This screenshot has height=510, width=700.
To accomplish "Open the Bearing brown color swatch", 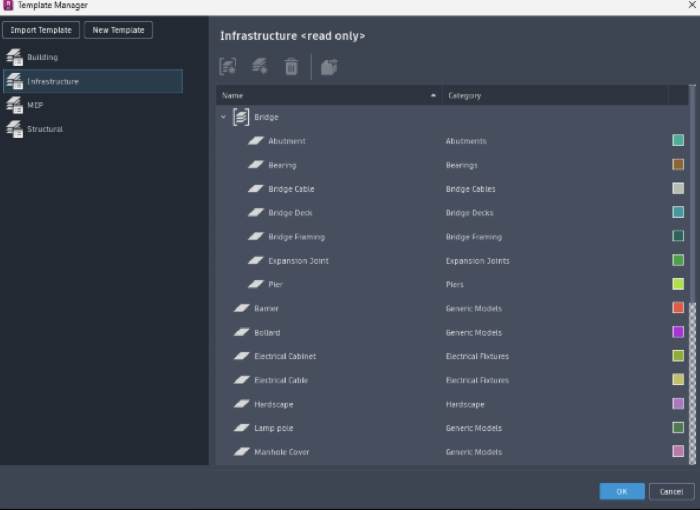I will pyautogui.click(x=678, y=164).
